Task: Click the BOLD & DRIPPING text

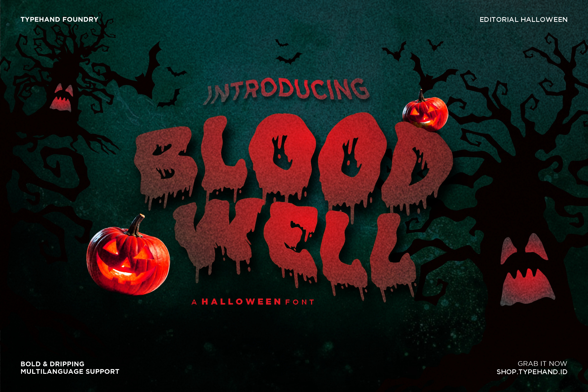Action: coord(52,364)
